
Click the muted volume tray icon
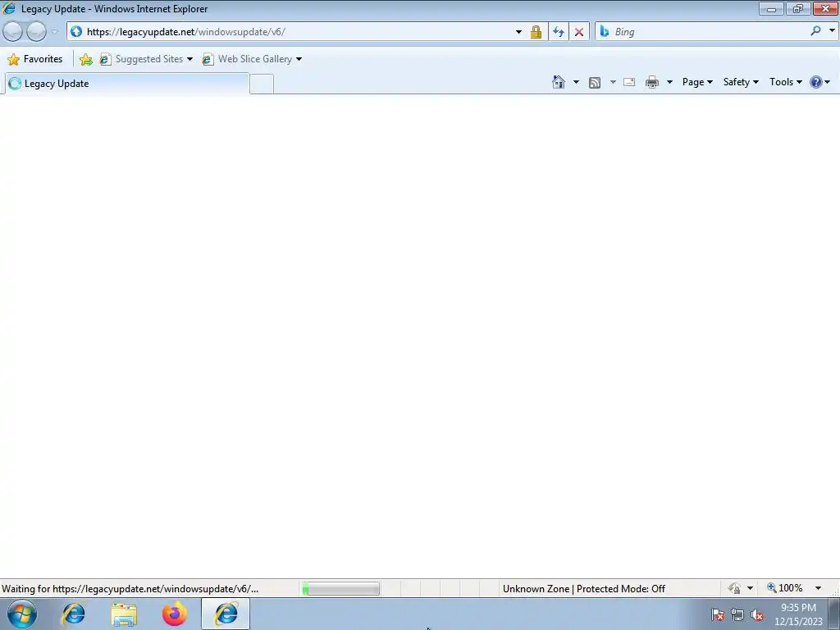pos(757,614)
